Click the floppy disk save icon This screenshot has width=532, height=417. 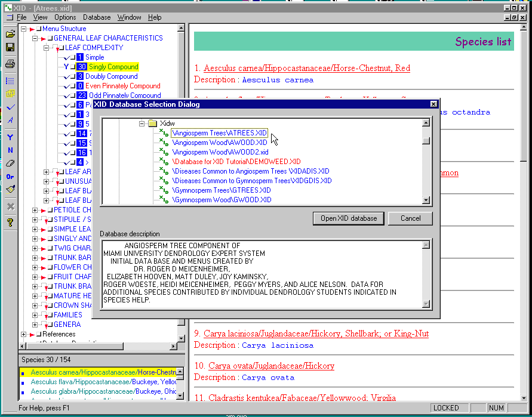point(10,47)
